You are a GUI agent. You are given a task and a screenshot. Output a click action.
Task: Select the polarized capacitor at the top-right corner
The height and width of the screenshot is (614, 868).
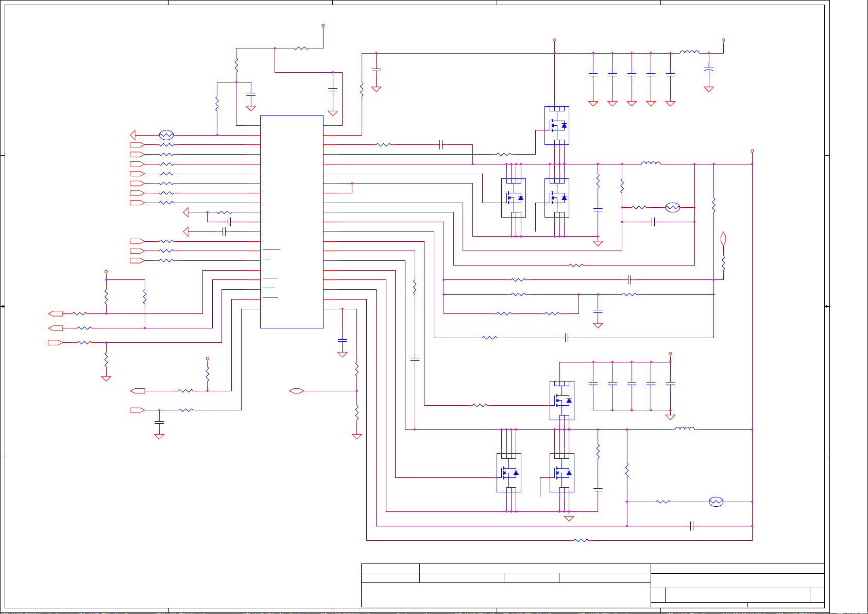pos(709,68)
